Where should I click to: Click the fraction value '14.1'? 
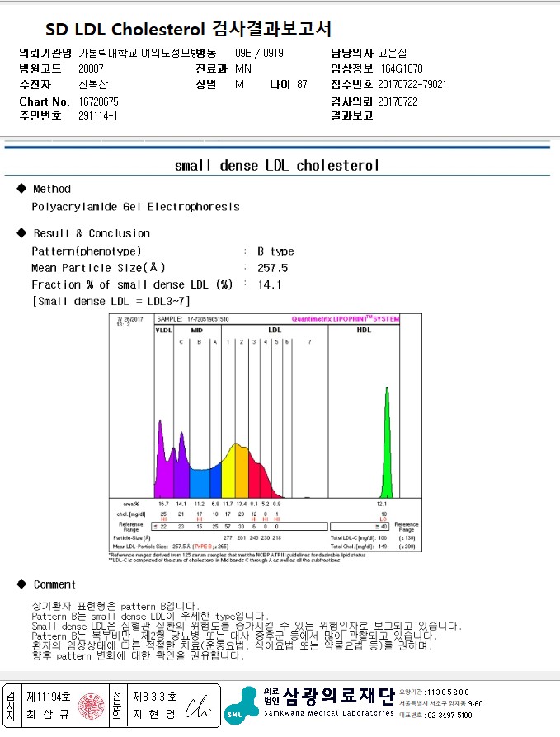tap(270, 284)
